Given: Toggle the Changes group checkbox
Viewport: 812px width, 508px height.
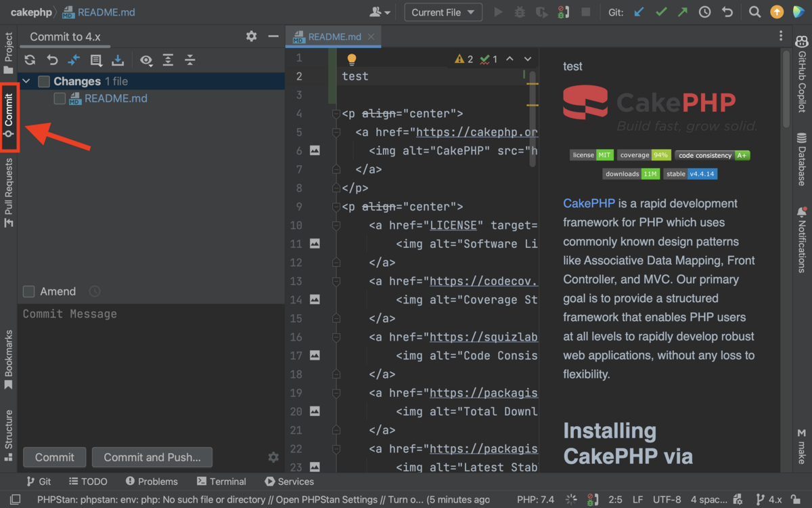Looking at the screenshot, I should tap(44, 81).
